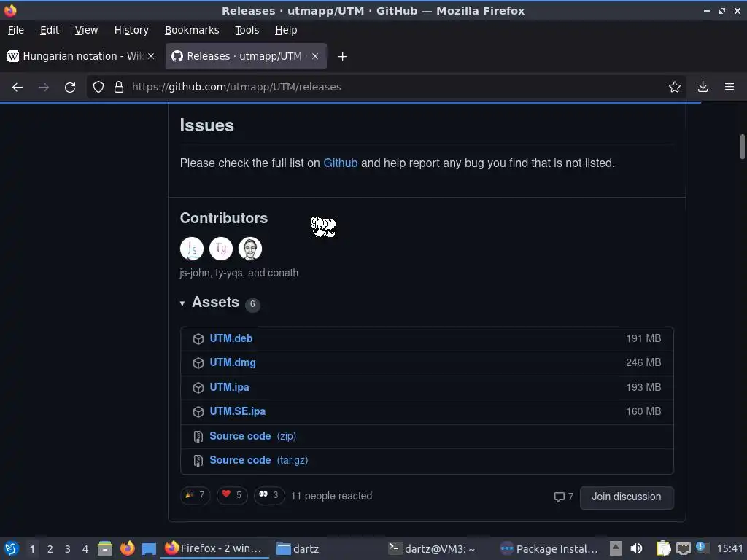
Task: Click the eyes reaction with 3
Action: [269, 495]
